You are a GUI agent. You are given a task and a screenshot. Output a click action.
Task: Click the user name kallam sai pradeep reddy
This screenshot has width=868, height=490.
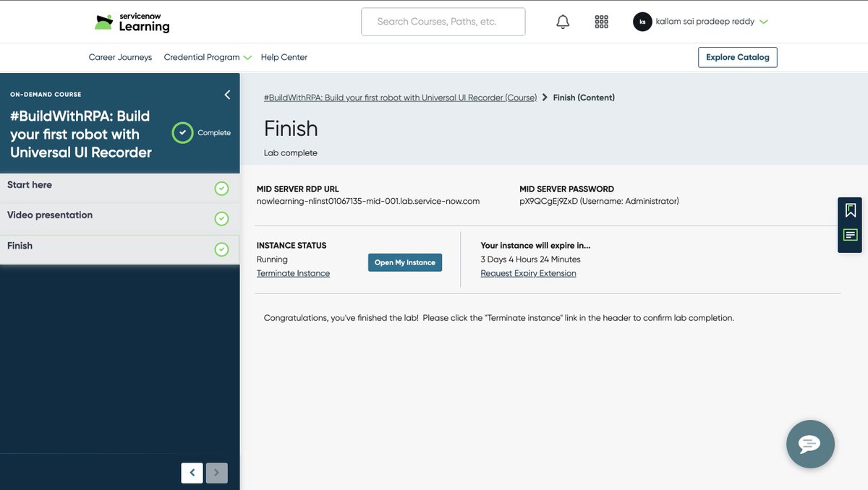(x=705, y=22)
